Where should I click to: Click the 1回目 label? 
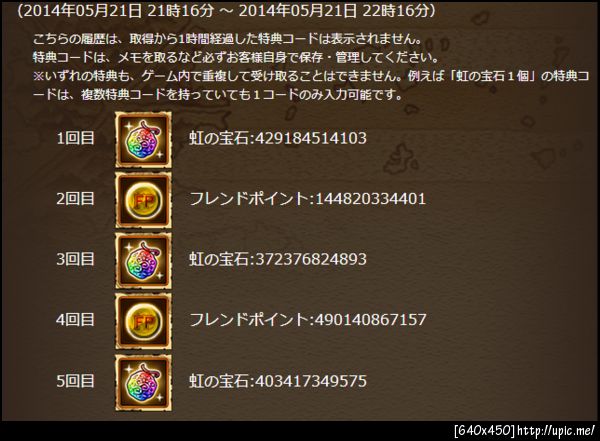click(75, 138)
